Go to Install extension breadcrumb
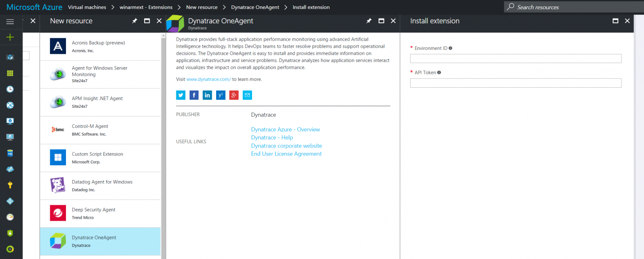 click(x=311, y=7)
